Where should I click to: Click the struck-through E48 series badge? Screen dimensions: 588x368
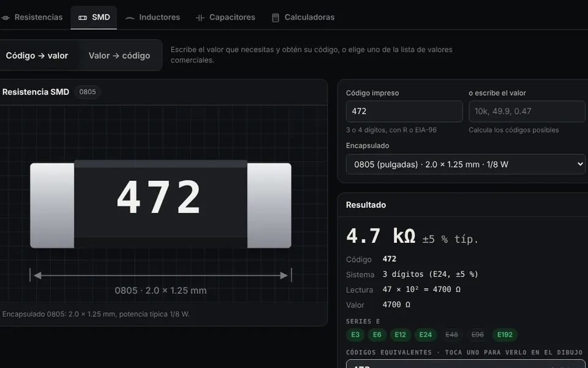tap(451, 335)
